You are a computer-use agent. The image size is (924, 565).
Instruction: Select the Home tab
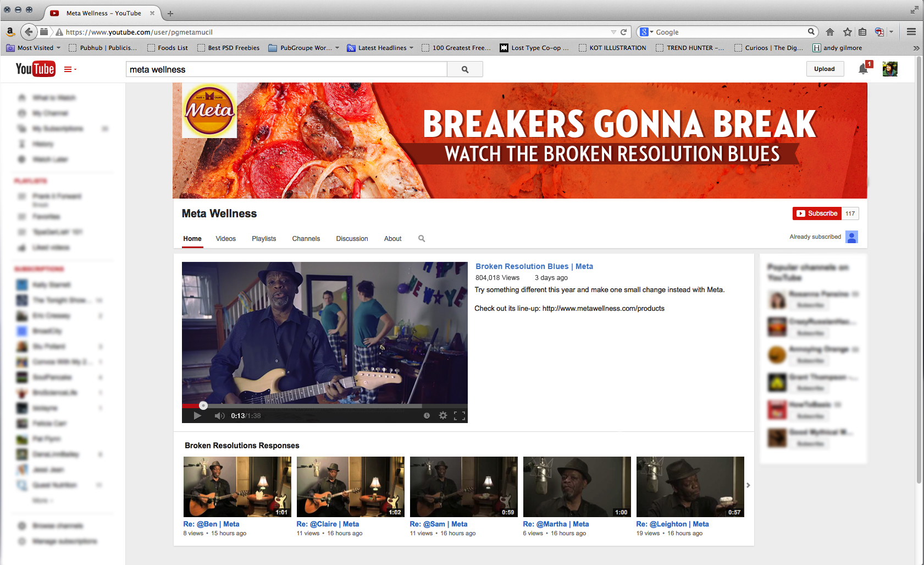(x=192, y=239)
